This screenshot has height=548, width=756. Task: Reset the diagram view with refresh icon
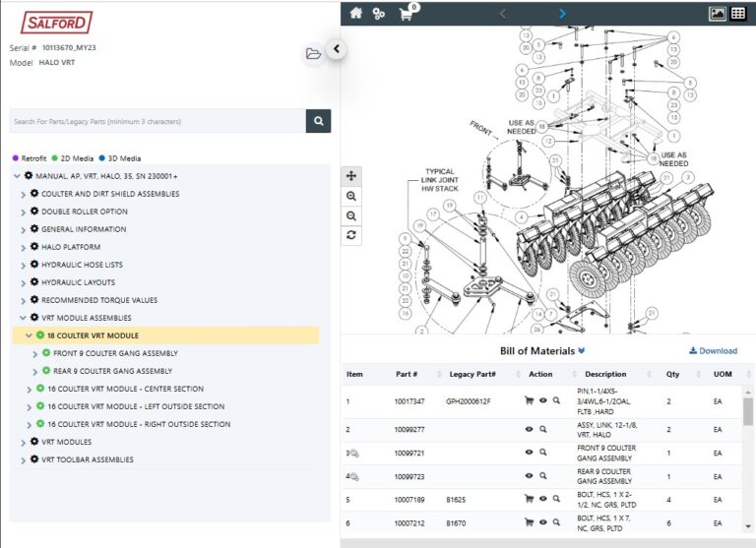pos(352,235)
